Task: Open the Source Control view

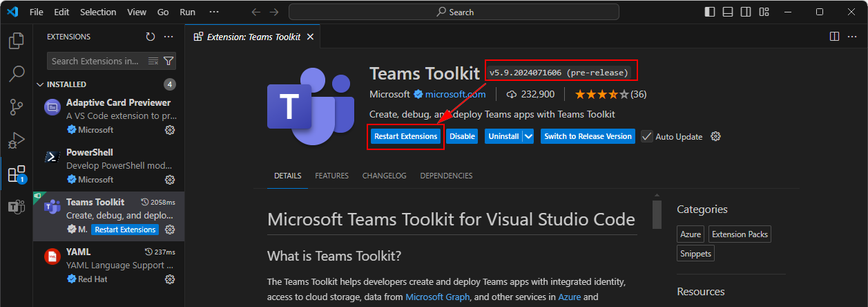Action: tap(17, 106)
